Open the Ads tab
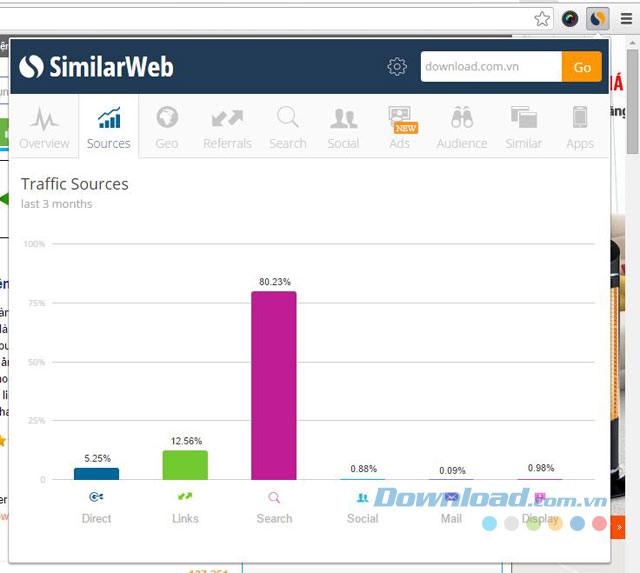 pyautogui.click(x=400, y=127)
